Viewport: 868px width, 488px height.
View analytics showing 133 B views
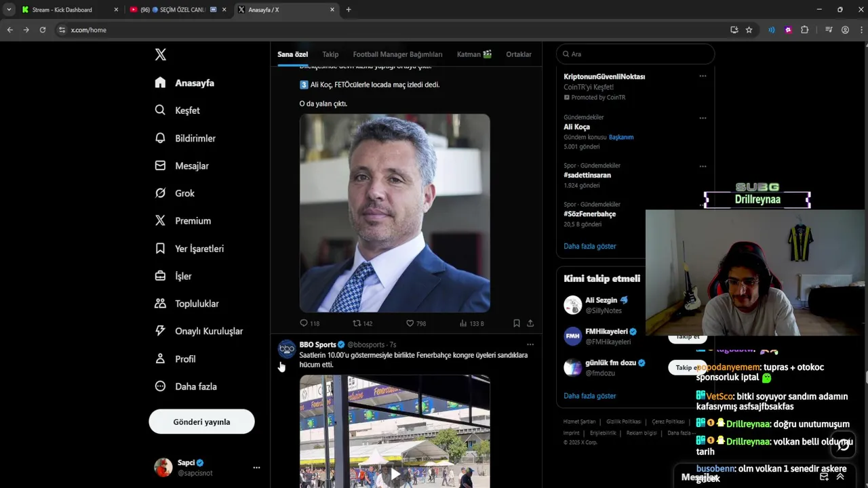tap(471, 323)
